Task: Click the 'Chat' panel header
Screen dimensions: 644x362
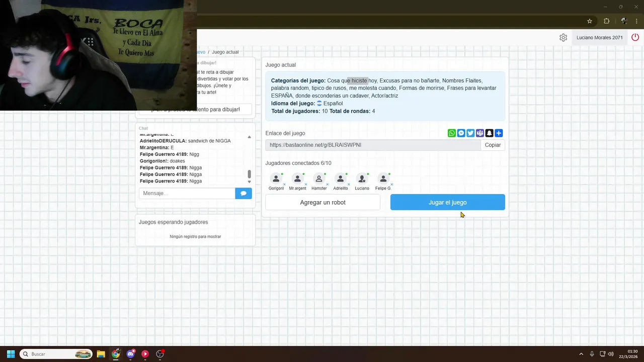Action: tap(143, 128)
